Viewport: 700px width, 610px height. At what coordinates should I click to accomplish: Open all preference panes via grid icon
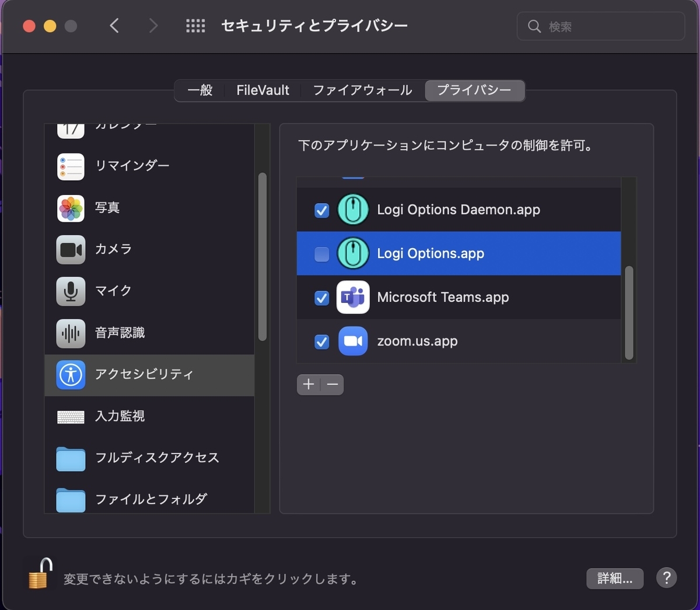click(195, 25)
